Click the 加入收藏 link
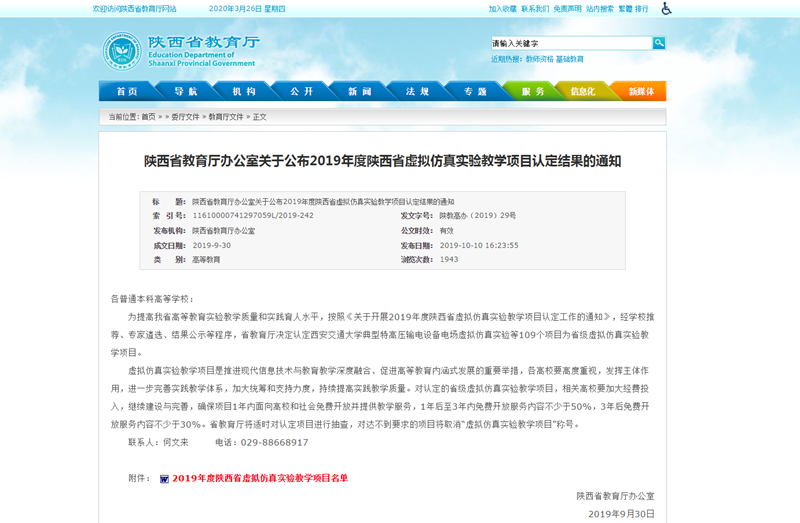Screen dimensions: 800x523 pyautogui.click(x=503, y=9)
